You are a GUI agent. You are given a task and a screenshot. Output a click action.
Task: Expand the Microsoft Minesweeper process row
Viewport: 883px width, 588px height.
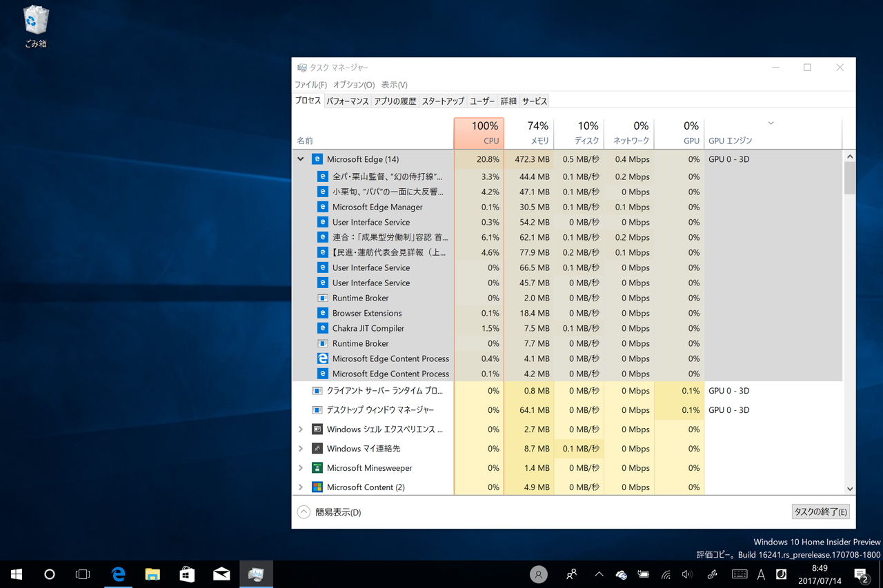pos(301,468)
